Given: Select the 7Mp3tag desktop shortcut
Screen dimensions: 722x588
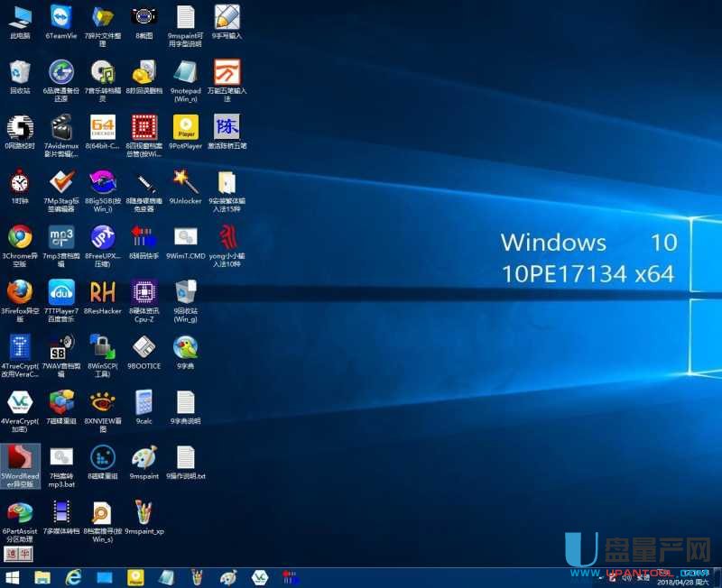Looking at the screenshot, I should tap(61, 190).
